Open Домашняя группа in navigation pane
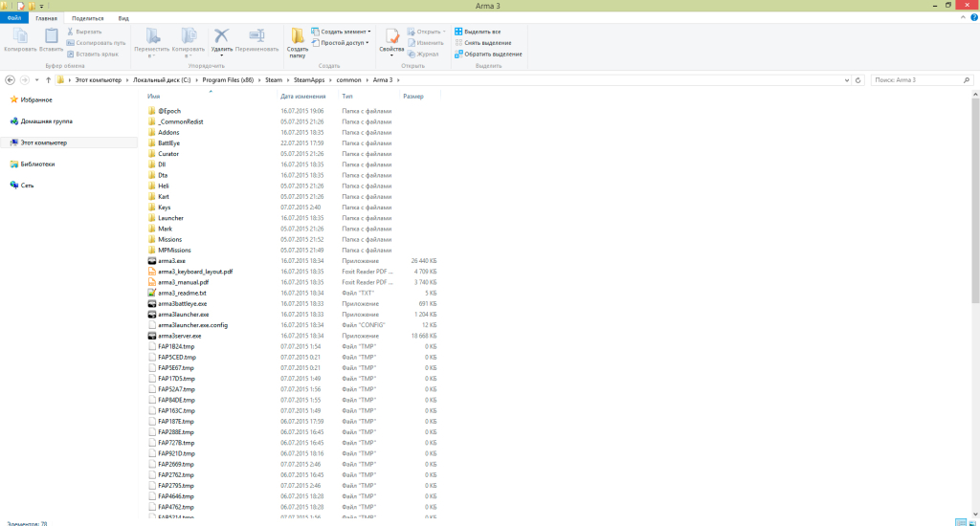Viewport: 980px width, 526px height. (46, 121)
